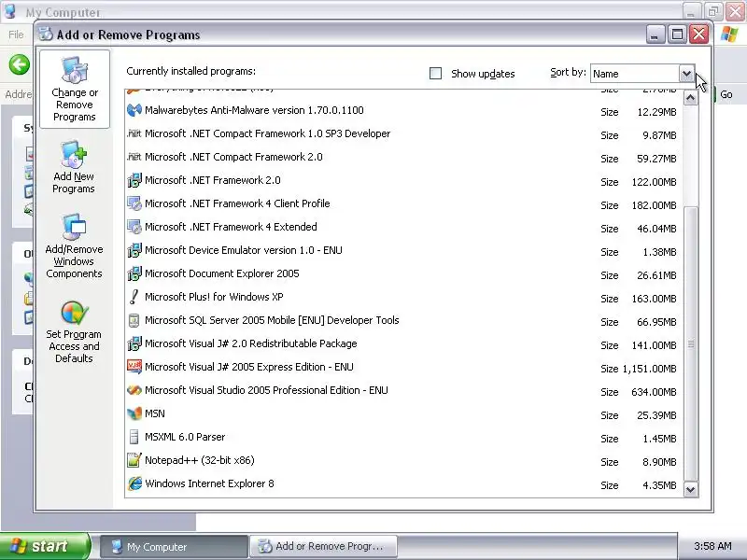Click the Windows Internet Explorer 8 icon
Image resolution: width=747 pixels, height=560 pixels.
(x=134, y=483)
